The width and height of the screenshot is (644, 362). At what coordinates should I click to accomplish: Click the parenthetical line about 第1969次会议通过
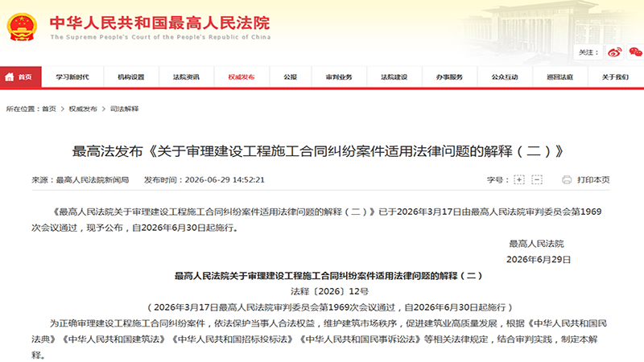[330, 307]
